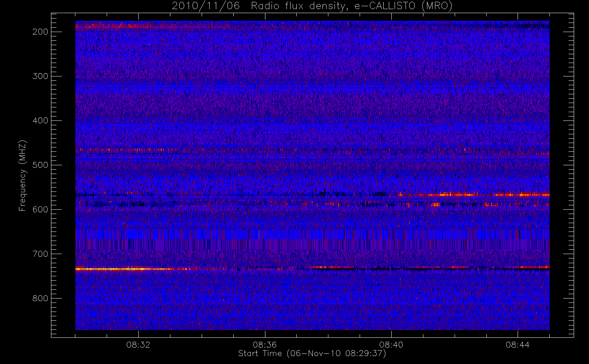Click the 800 frequency tick label
The width and height of the screenshot is (589, 364).
(40, 298)
